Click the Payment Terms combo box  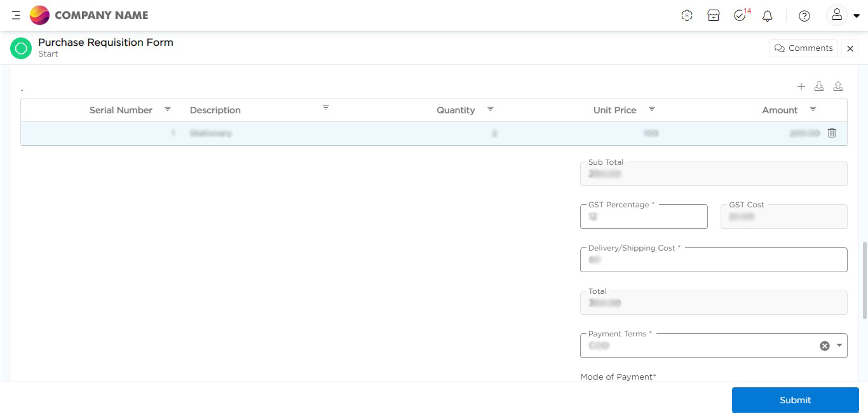(x=714, y=345)
